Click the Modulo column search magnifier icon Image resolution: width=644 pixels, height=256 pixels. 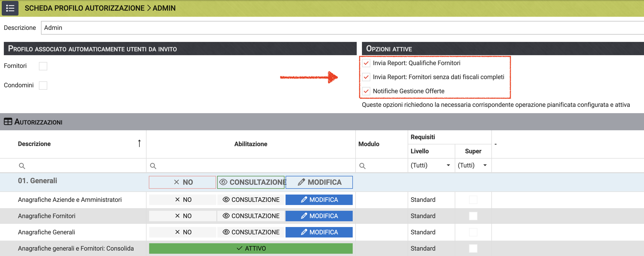(362, 166)
